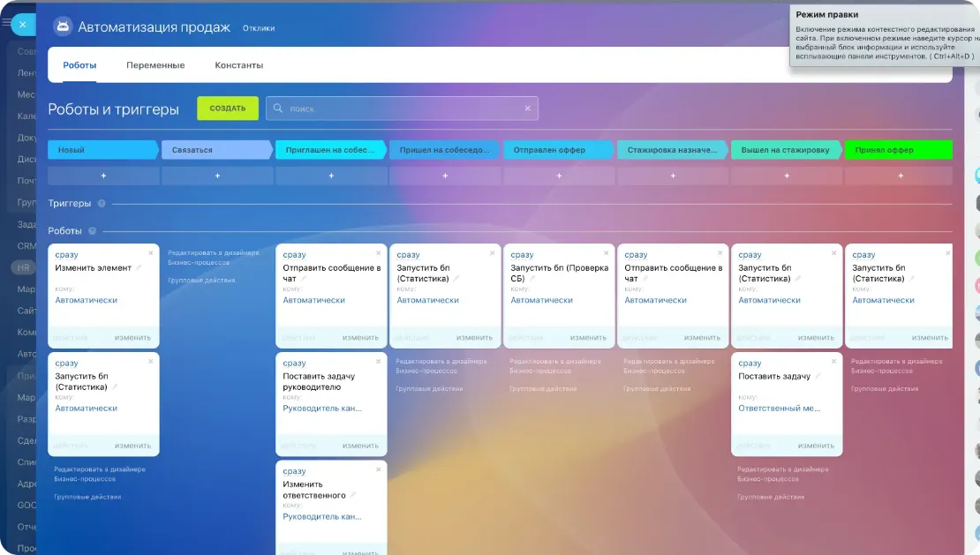Open the help icon next to Триггеры

[102, 204]
